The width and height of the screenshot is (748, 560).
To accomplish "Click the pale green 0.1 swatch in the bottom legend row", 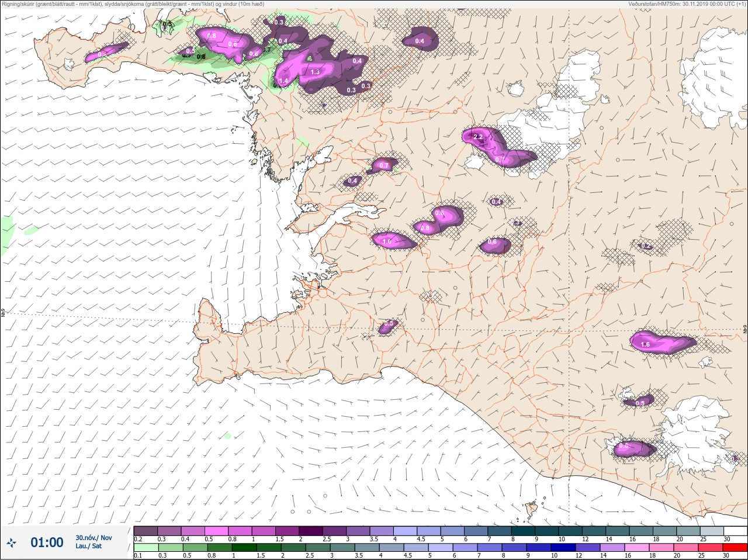I will [x=146, y=548].
